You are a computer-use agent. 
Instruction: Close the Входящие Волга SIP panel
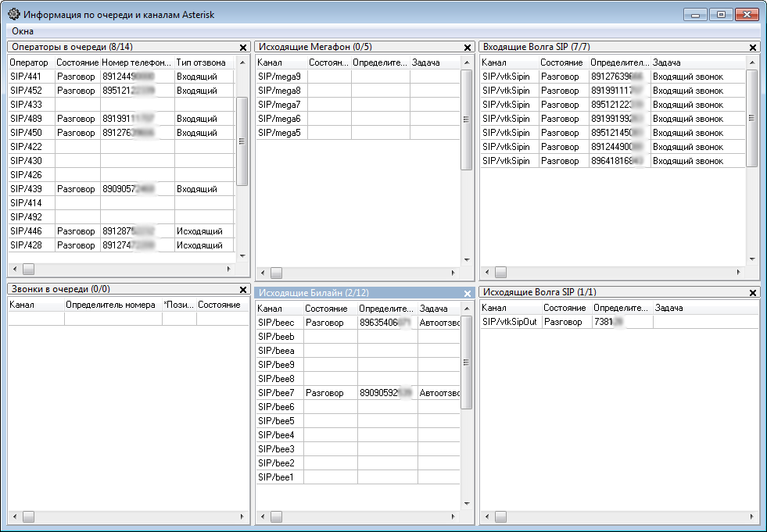pyautogui.click(x=753, y=48)
